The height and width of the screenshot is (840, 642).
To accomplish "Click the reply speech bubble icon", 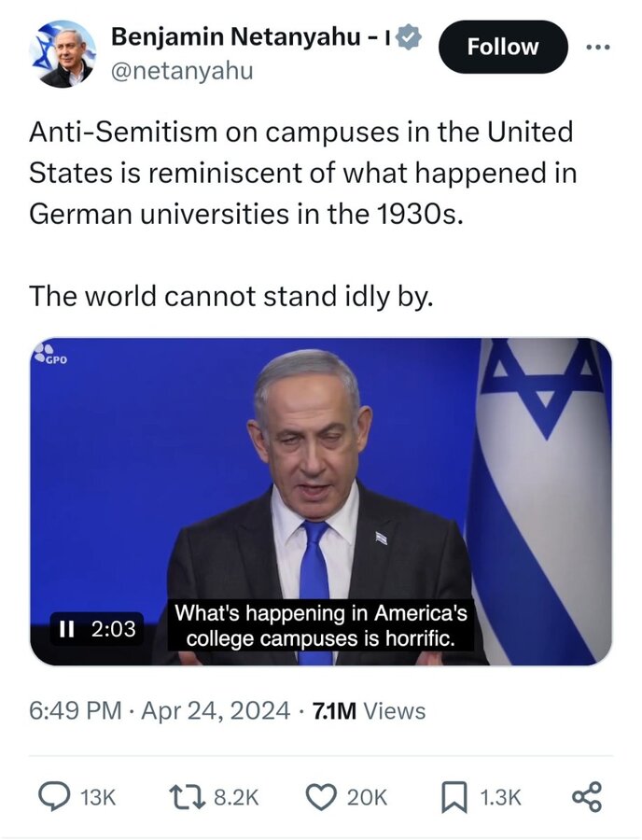I will (x=55, y=797).
